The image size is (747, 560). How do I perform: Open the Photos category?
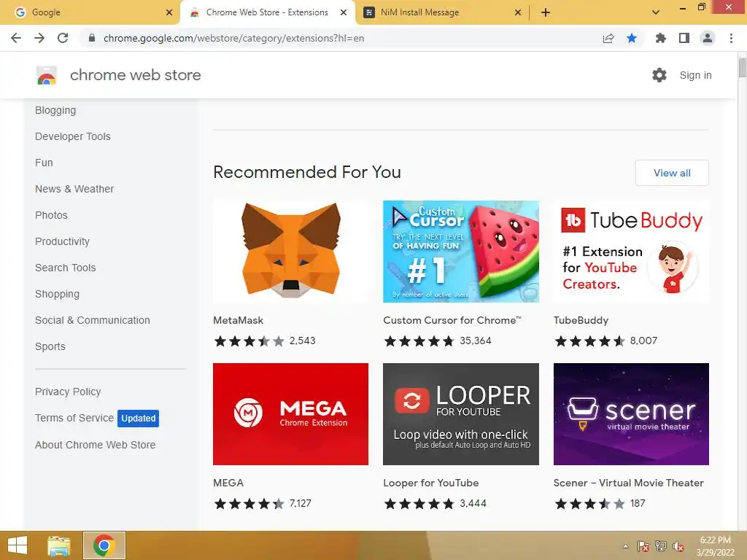(52, 215)
